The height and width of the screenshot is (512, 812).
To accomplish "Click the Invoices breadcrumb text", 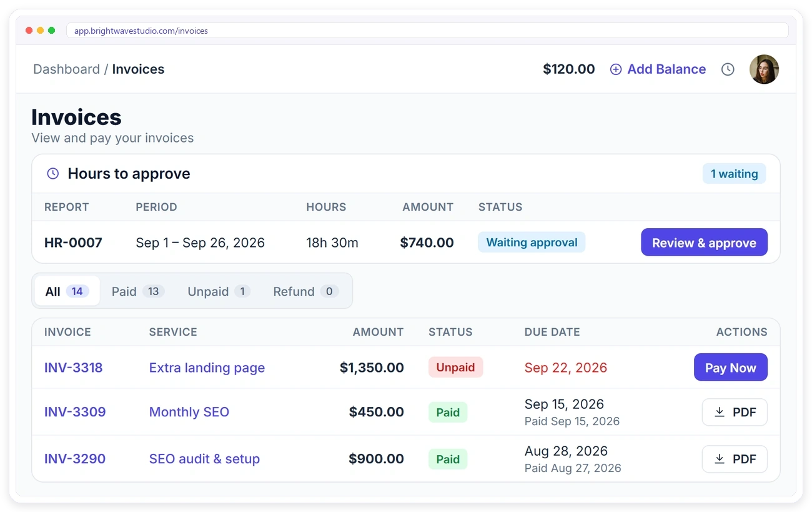I will 138,69.
